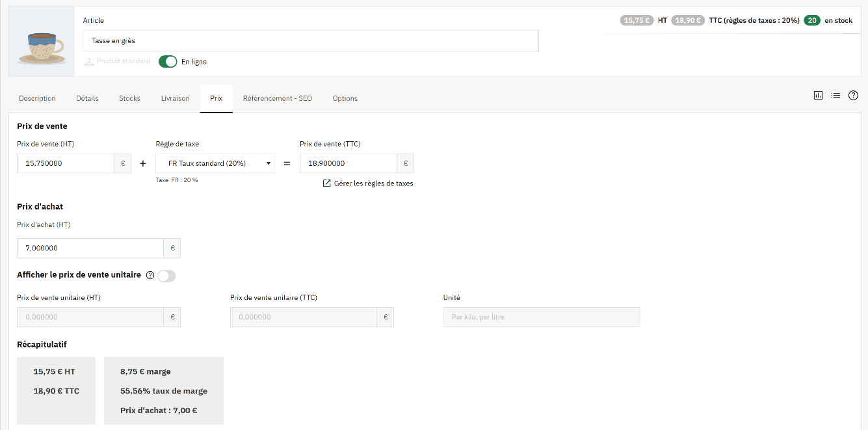Switch to the Options tab
Screen dimensions: 868x430
coord(345,98)
